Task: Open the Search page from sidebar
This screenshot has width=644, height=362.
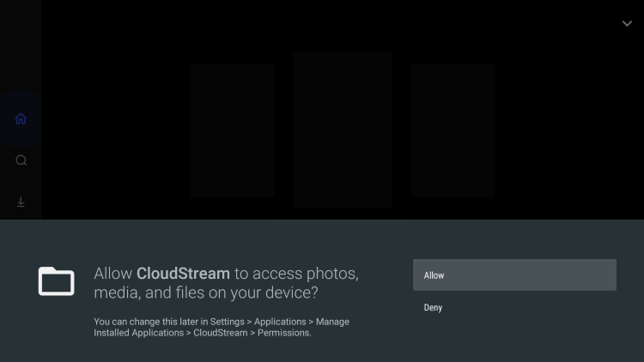Action: coord(21,160)
